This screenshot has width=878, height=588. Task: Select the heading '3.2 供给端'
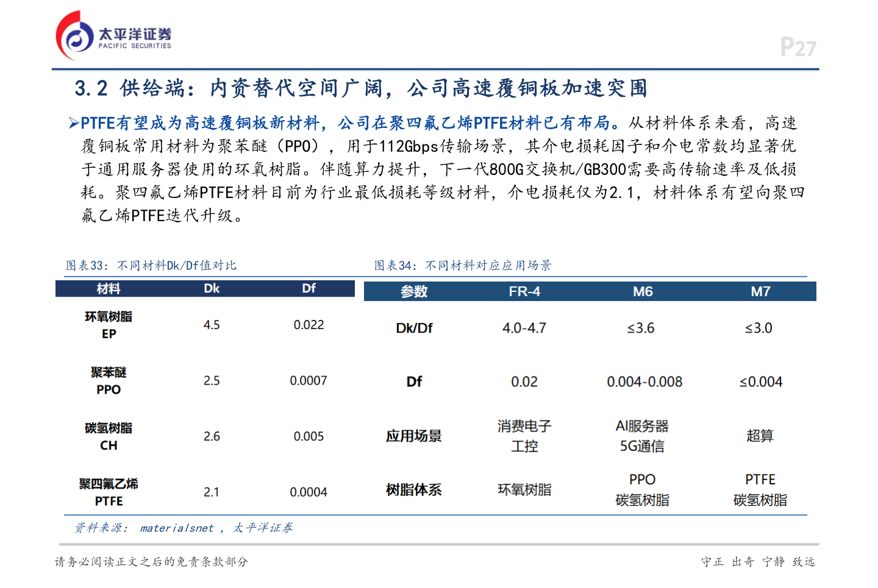pyautogui.click(x=129, y=88)
